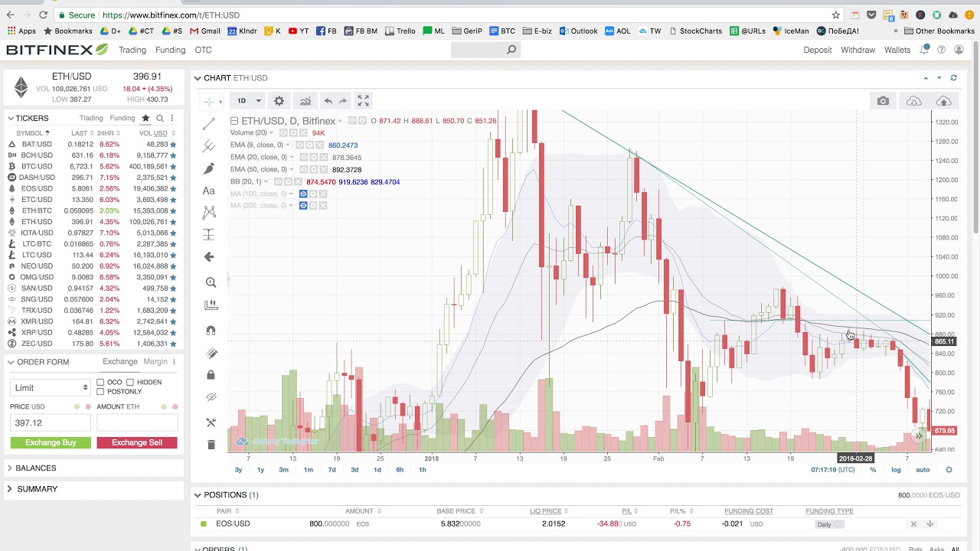Collapse the ORDER FORM panel

click(11, 362)
